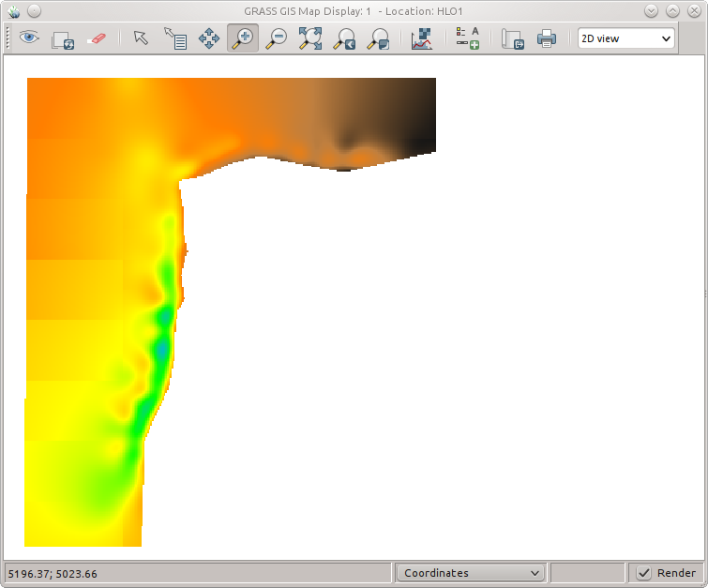Re-render the map with the toolbar icon
The image size is (708, 588).
pyautogui.click(x=63, y=38)
